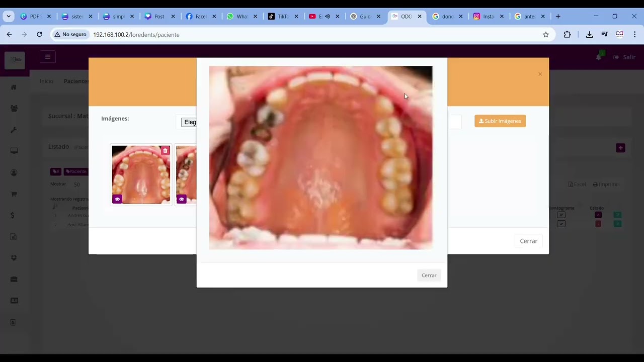
Task: Switch to the Instagram browser tab
Action: pyautogui.click(x=488, y=17)
